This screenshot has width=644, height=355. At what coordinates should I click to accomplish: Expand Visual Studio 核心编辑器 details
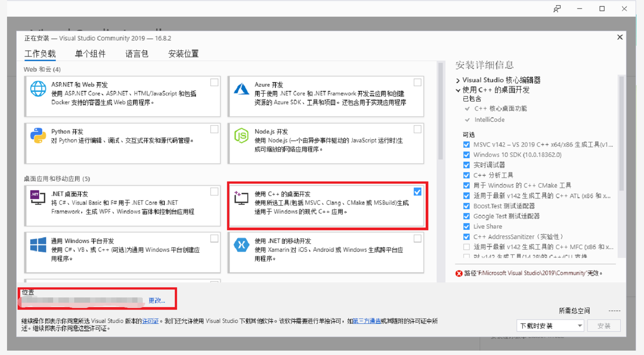tap(457, 80)
